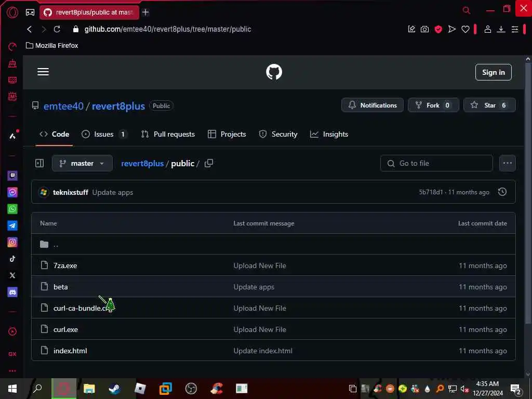The image size is (532, 399).
Task: Open X (Twitter) in Opera sidebar
Action: (12, 275)
